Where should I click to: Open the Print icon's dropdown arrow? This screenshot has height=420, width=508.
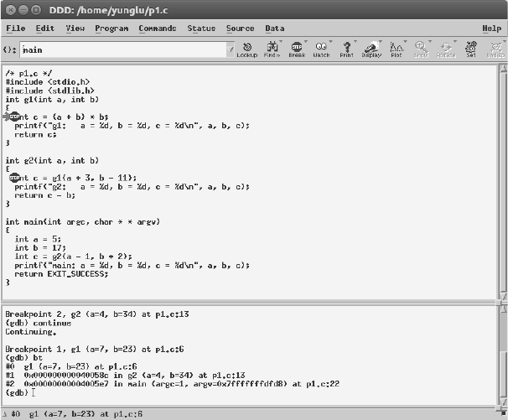pos(355,41)
